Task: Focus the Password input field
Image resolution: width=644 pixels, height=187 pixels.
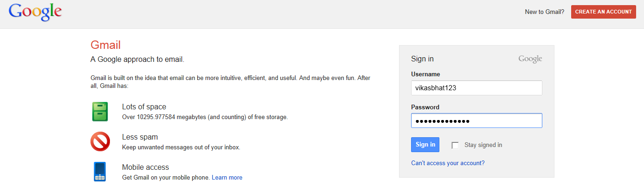Action: 477,121
